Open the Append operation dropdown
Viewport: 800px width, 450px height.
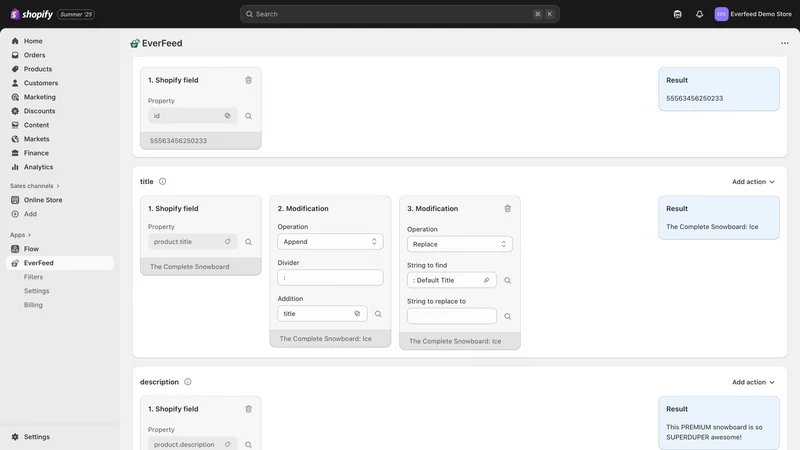(330, 242)
